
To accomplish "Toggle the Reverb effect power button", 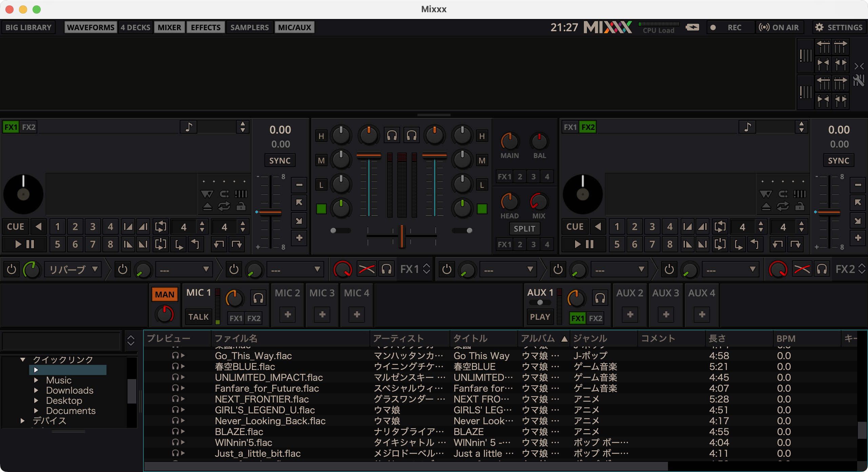I will pyautogui.click(x=12, y=270).
